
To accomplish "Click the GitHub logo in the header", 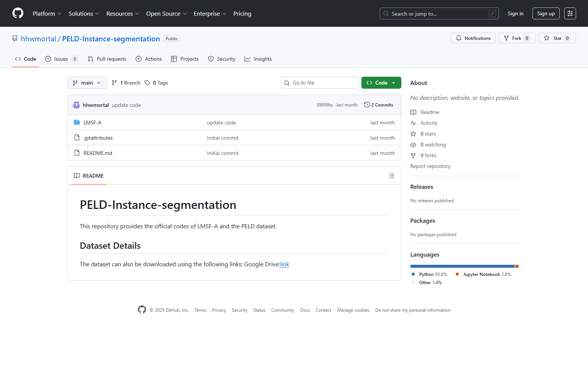I will click(18, 13).
